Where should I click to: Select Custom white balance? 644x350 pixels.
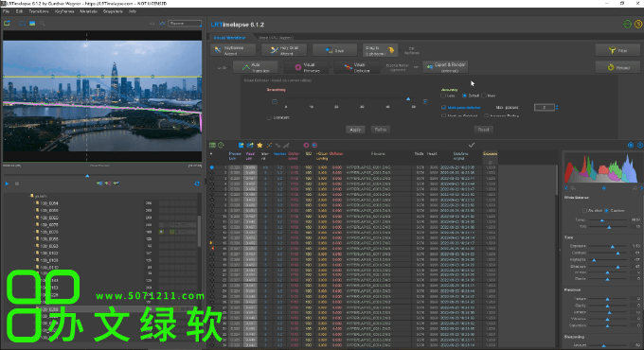pos(607,211)
